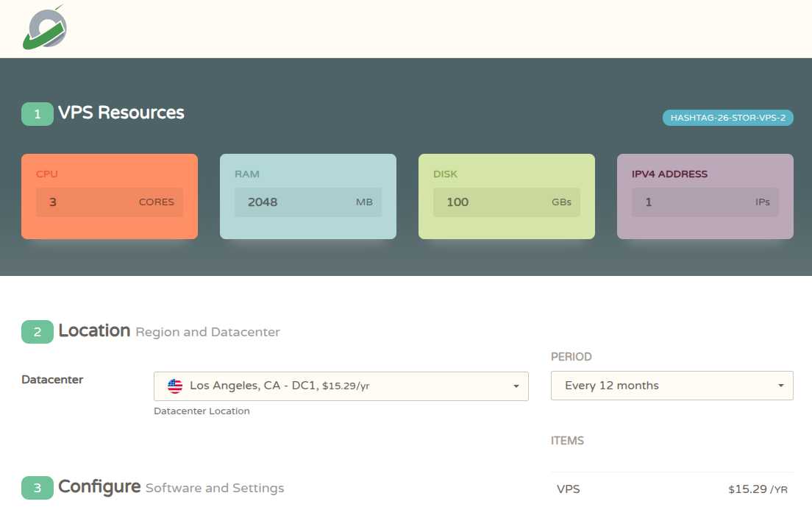Click the Configure section heading
Image resolution: width=812 pixels, height=507 pixels.
[99, 487]
